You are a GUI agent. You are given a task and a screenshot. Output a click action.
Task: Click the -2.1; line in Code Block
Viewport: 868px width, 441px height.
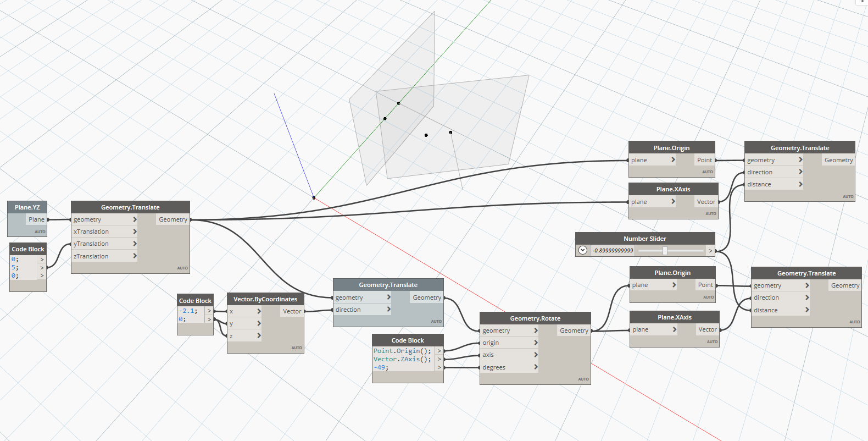coord(188,311)
